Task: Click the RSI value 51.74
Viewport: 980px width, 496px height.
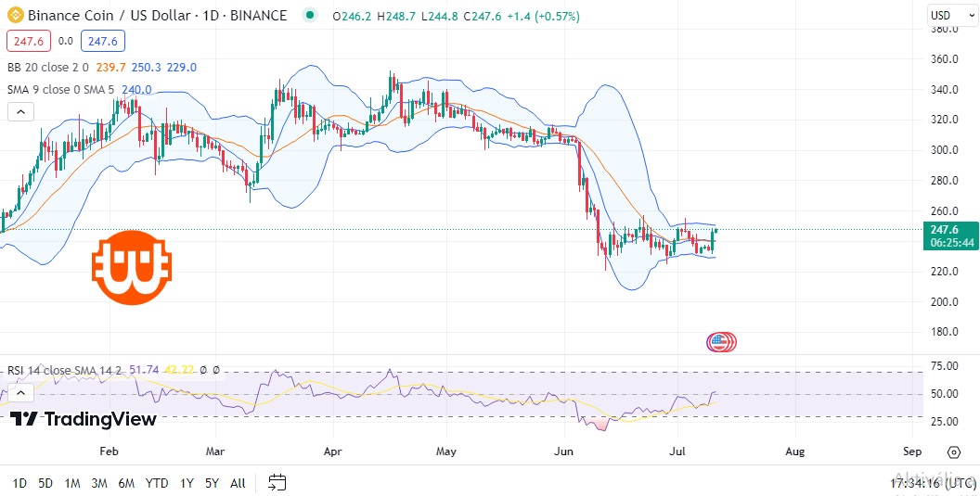Action: (143, 371)
